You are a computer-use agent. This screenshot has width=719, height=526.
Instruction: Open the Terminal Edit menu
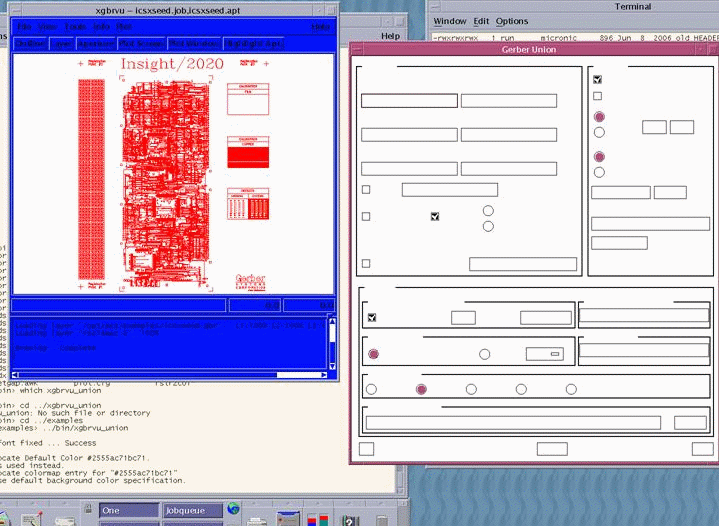[481, 21]
